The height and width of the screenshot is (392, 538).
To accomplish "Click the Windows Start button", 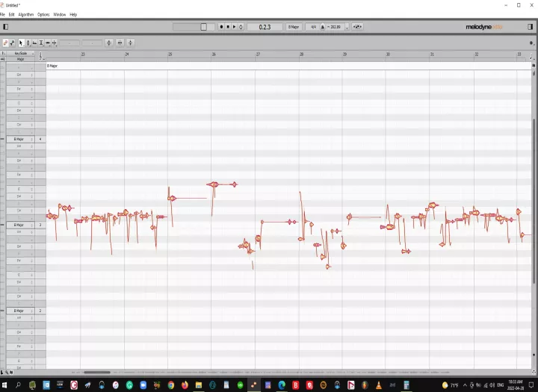I will click(x=4, y=385).
